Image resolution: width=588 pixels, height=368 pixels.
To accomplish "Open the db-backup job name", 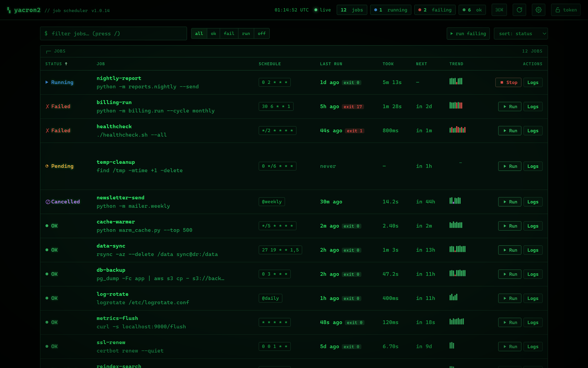I will [x=111, y=270].
